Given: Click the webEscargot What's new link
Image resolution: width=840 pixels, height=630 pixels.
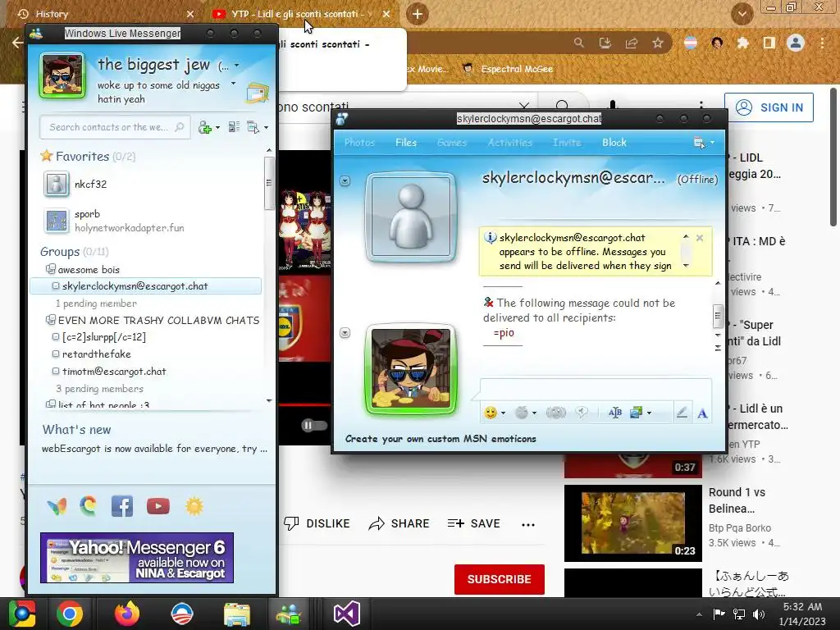Looking at the screenshot, I should 154,449.
